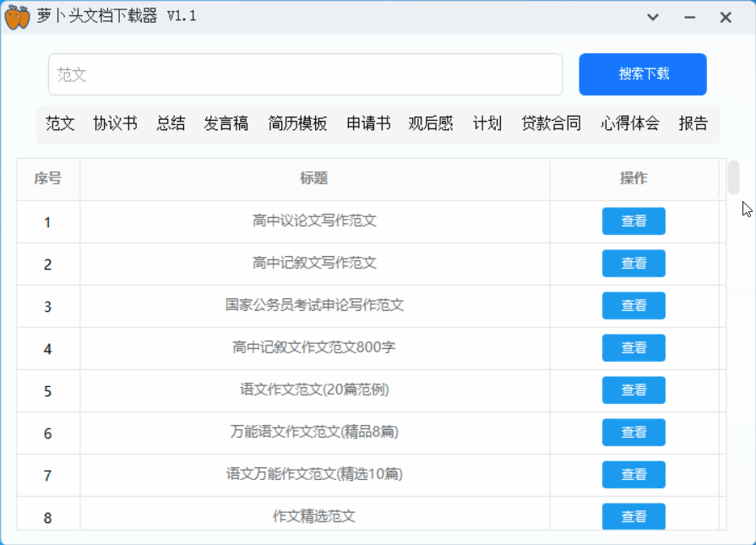Click the 搜索下载 search button
The image size is (756, 545).
(x=643, y=74)
